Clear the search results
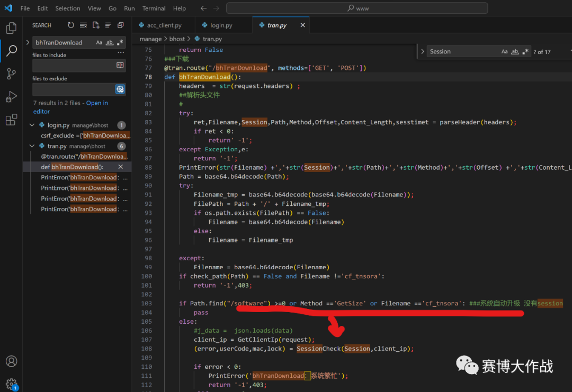This screenshot has width=572, height=392. (x=83, y=25)
